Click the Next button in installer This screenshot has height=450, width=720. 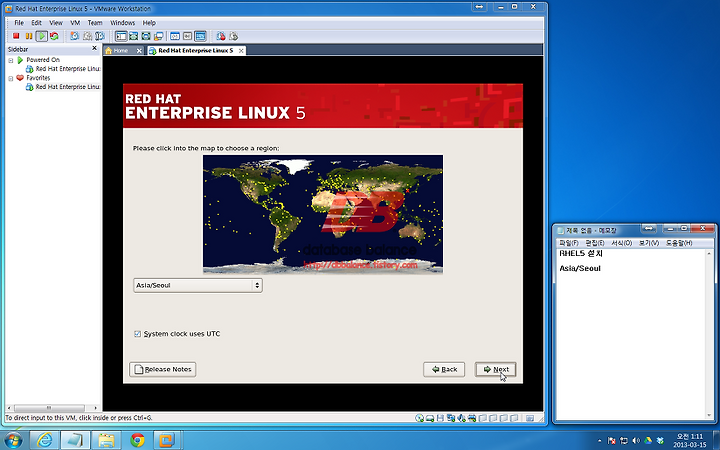click(495, 369)
